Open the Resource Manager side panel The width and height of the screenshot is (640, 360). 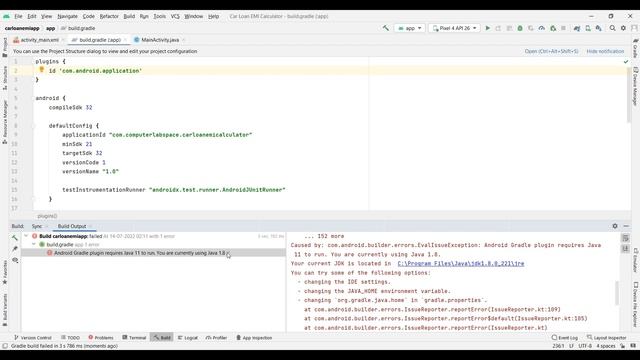tap(4, 122)
